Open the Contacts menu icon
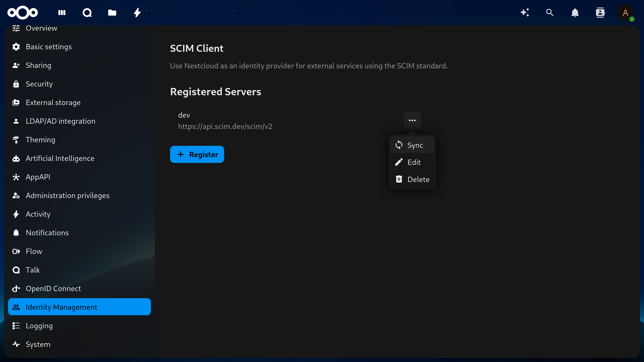Image resolution: width=644 pixels, height=362 pixels. 600,13
